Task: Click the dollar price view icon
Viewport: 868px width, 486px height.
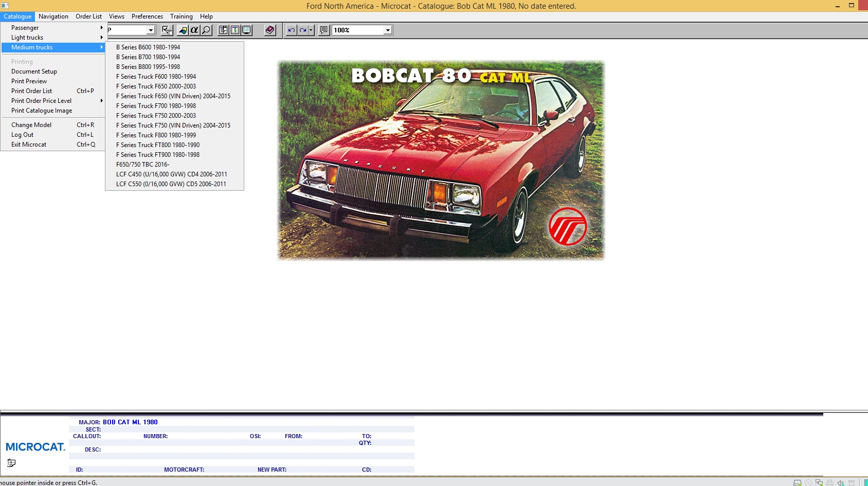Action: click(x=235, y=30)
